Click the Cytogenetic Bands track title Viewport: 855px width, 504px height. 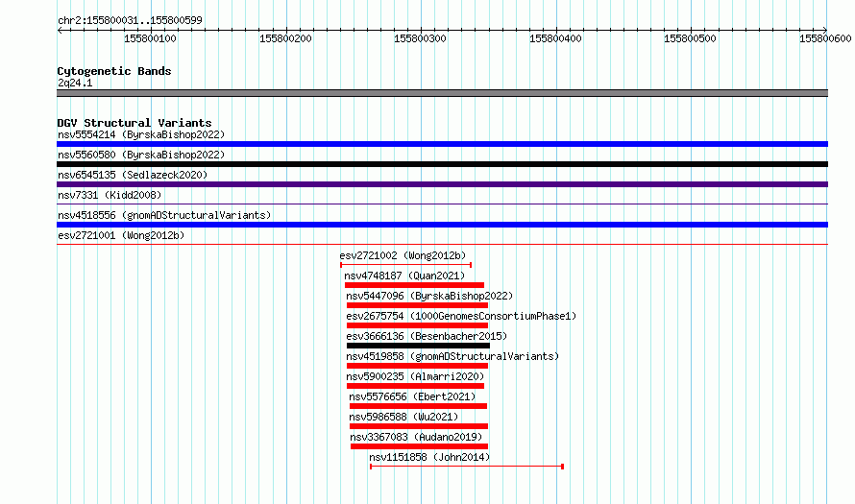pyautogui.click(x=114, y=71)
